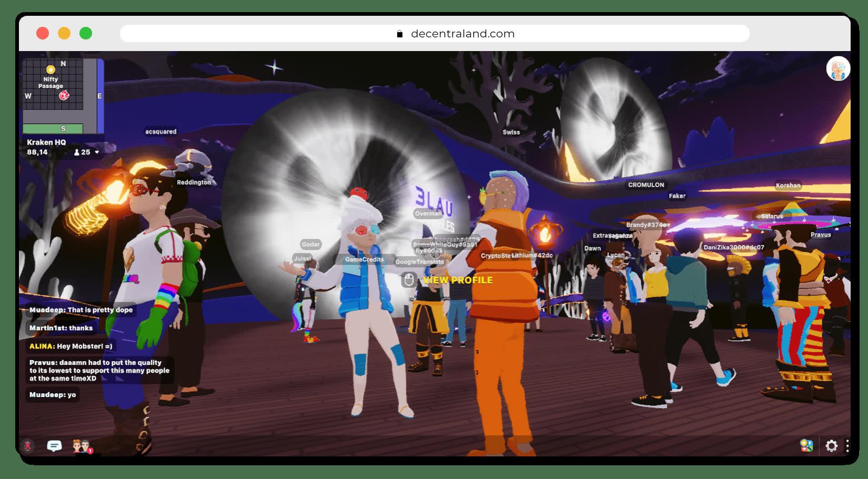
Task: Click chat message 'That is pretty dope'
Action: pos(81,310)
